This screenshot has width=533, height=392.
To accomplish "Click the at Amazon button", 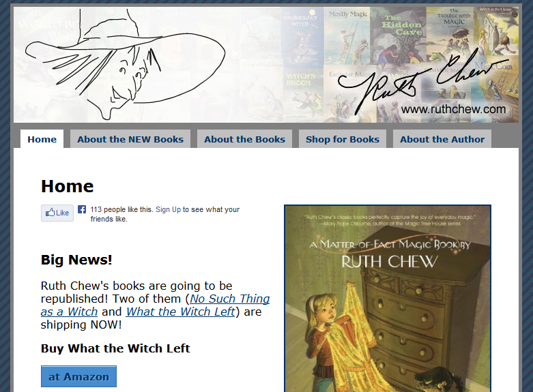I will 78,376.
